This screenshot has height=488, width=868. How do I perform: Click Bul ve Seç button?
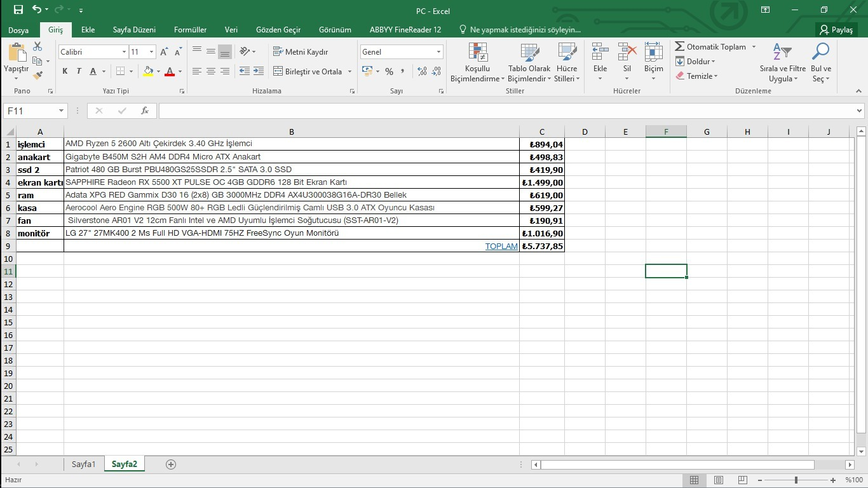pyautogui.click(x=821, y=63)
